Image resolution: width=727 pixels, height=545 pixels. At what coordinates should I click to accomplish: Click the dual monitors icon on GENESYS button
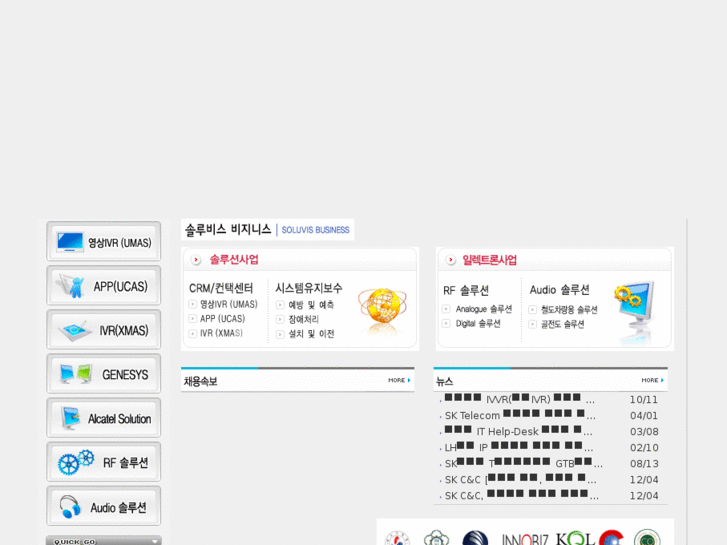(x=76, y=374)
